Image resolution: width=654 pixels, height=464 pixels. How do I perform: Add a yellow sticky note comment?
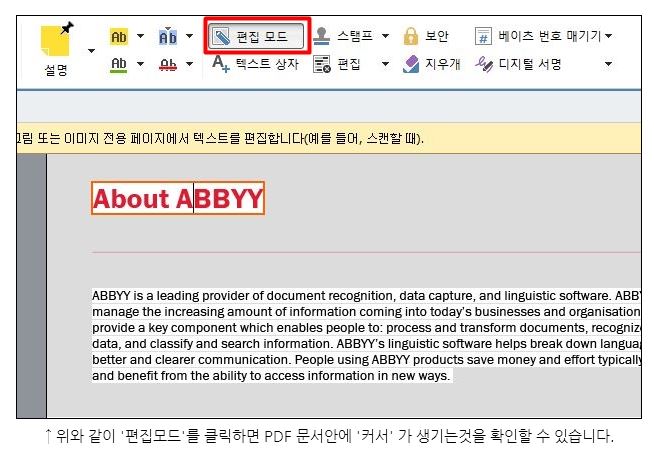tap(57, 40)
